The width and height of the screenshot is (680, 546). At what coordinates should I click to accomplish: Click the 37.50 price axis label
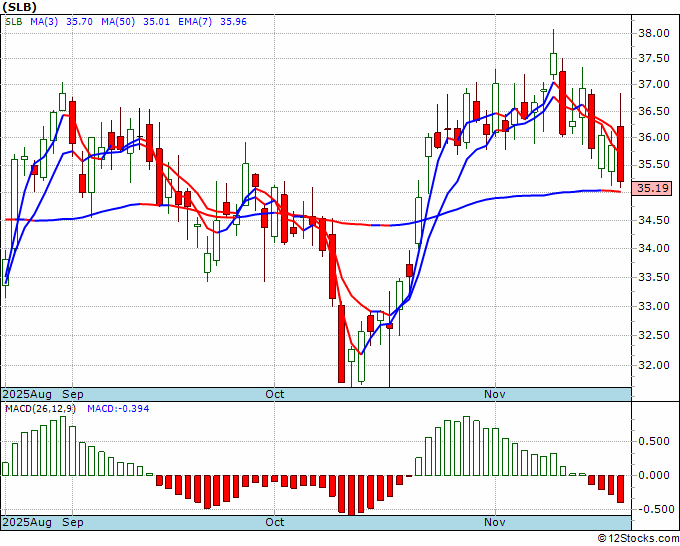click(x=654, y=59)
